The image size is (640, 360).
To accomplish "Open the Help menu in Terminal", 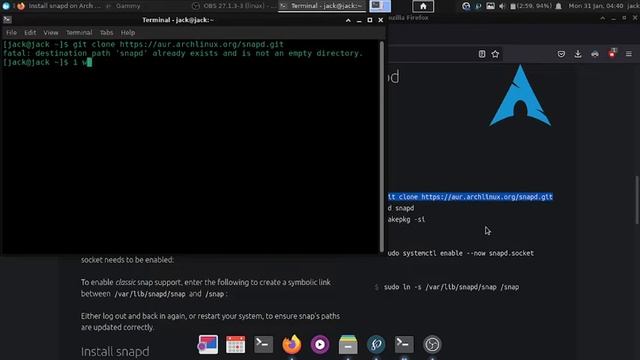I will (x=127, y=32).
